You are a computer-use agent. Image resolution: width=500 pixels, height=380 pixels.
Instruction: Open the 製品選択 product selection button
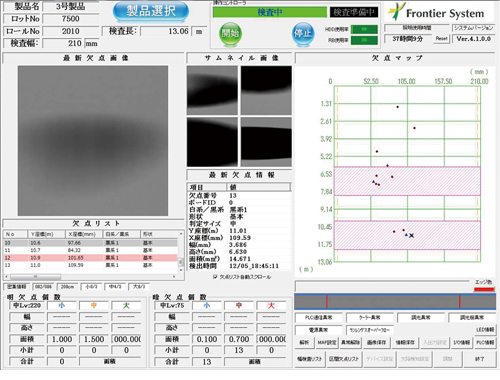click(151, 11)
